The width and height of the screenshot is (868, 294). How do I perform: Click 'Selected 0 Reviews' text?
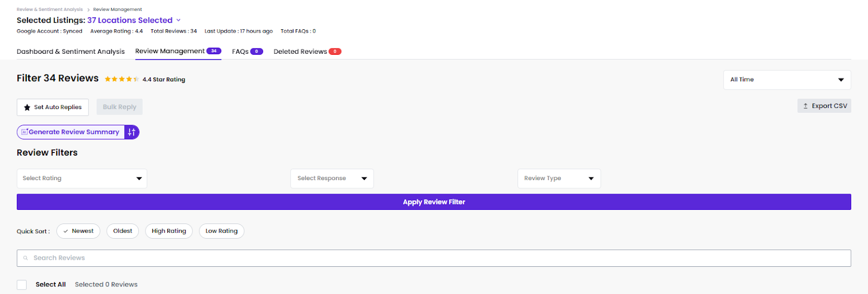pos(106,285)
